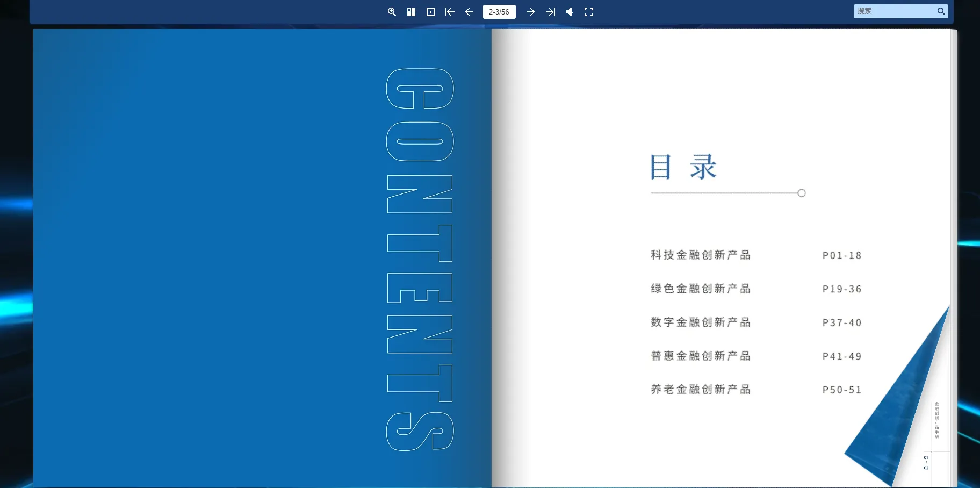Click the 科技金融创新产品 contents entry
Viewport: 980px width, 488px height.
(x=701, y=255)
